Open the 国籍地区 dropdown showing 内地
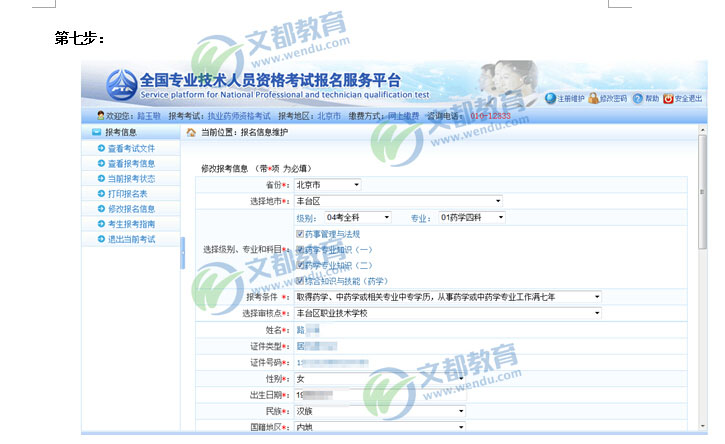 [380, 427]
